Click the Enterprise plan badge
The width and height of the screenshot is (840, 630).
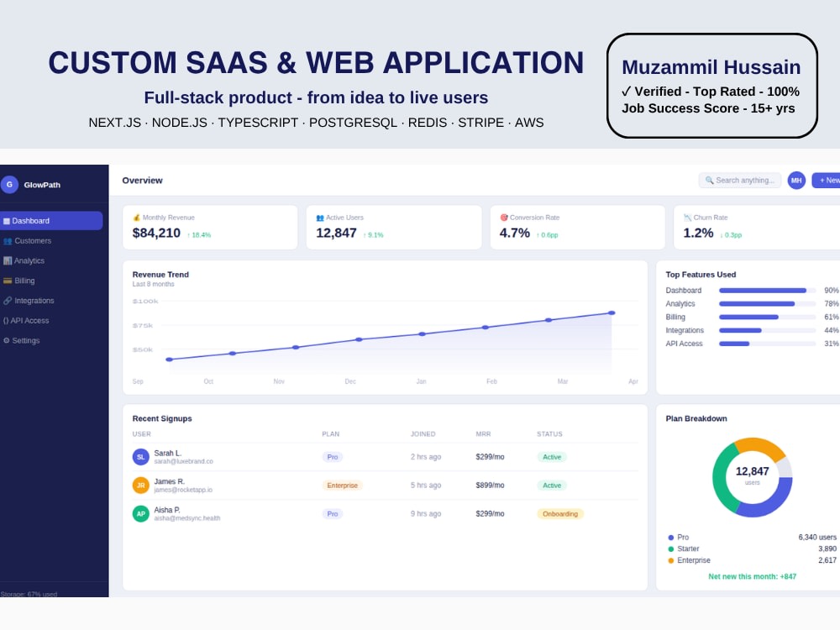tap(343, 486)
